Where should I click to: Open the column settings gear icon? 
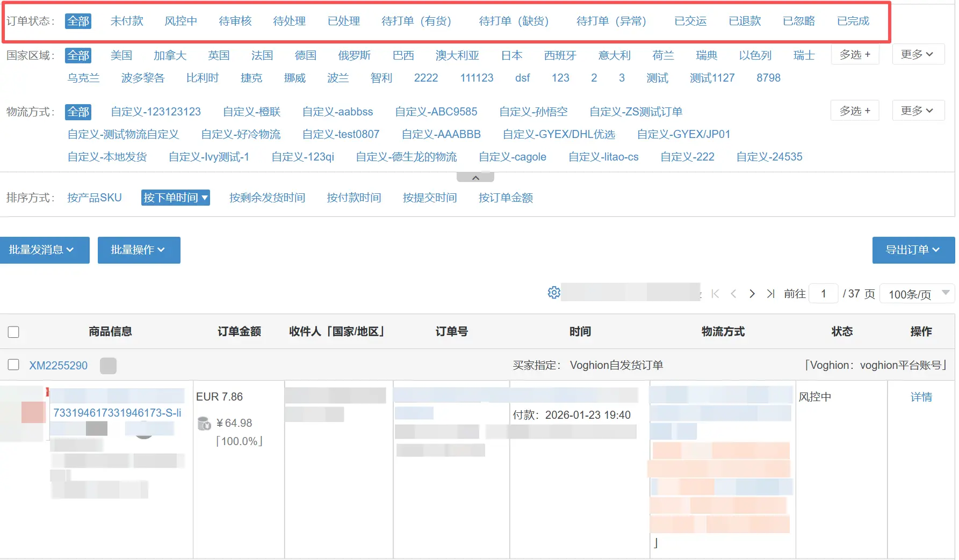coord(553,293)
